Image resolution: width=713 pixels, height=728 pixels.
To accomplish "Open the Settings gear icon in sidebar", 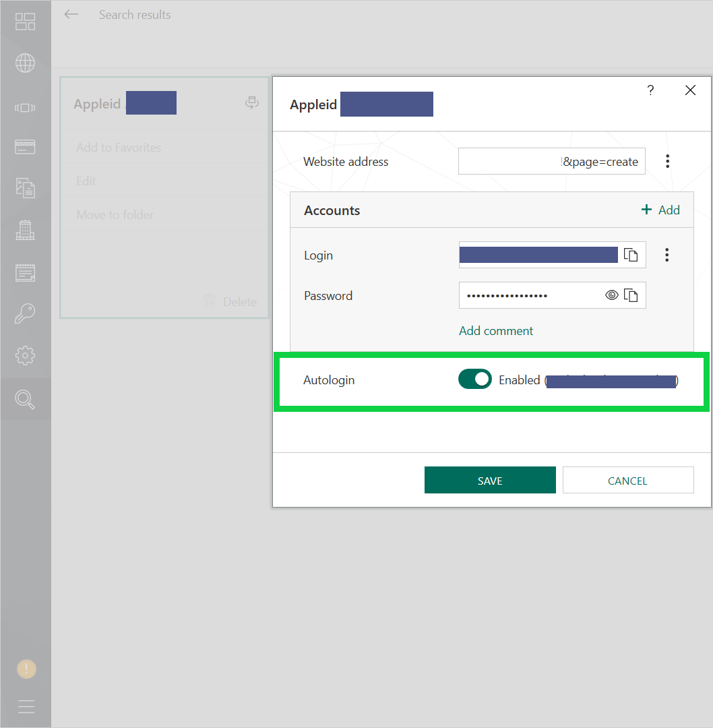I will [25, 356].
